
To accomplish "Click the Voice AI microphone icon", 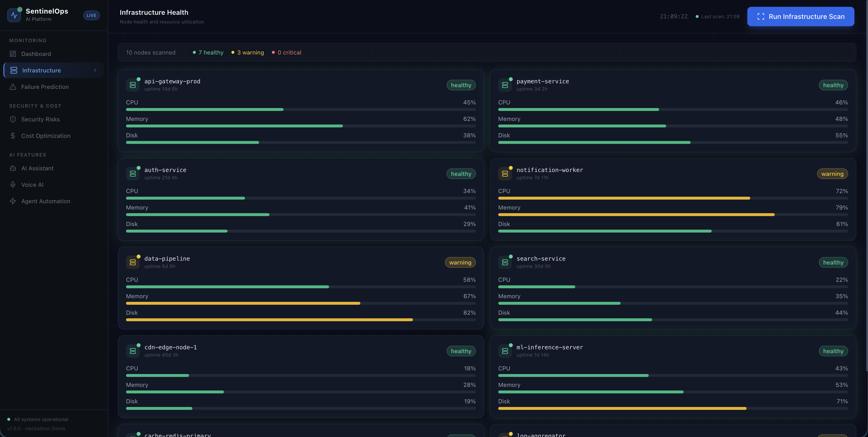I will coord(13,185).
